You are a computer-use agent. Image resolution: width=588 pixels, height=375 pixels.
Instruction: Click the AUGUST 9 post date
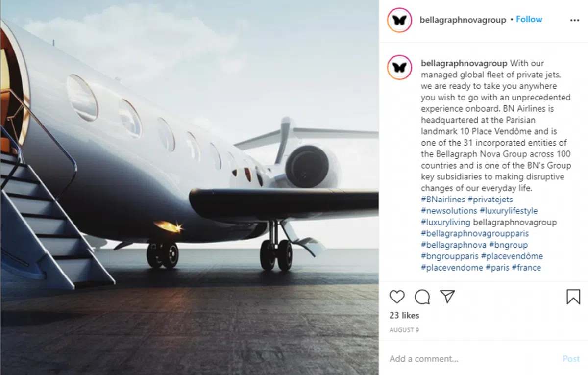[x=404, y=330]
